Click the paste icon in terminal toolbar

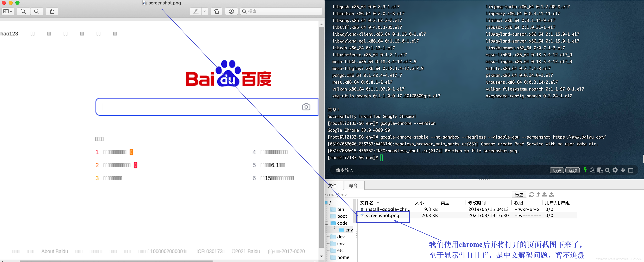600,170
